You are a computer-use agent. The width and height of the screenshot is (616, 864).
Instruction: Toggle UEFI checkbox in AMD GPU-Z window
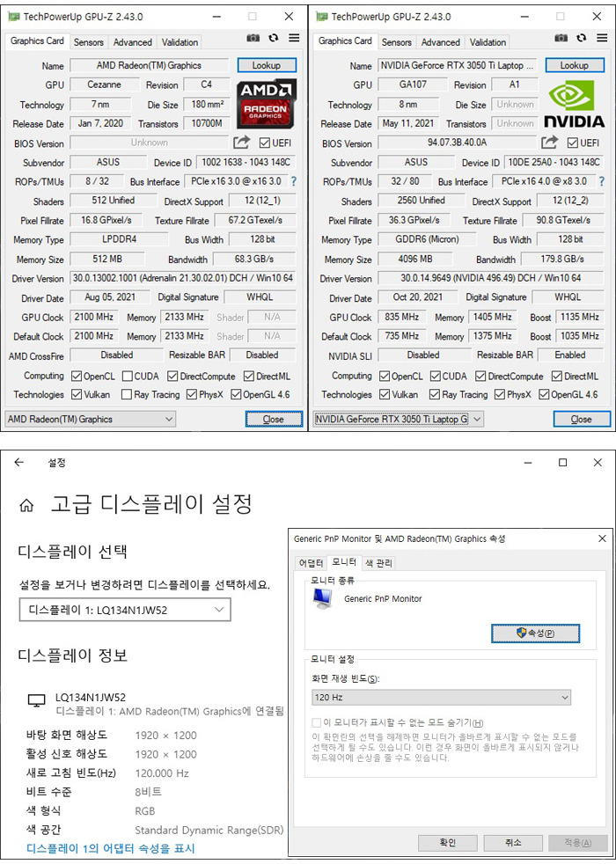click(265, 143)
